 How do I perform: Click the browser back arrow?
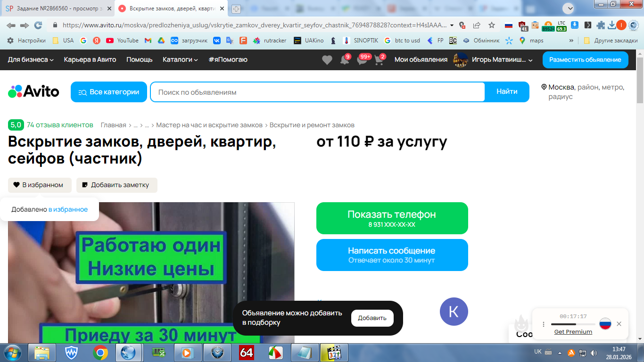pos(11,25)
